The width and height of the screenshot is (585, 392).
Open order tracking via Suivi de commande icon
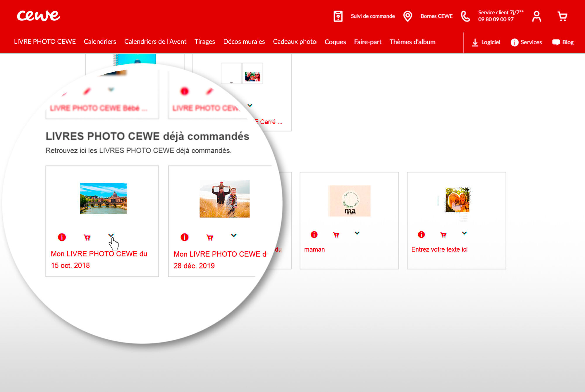click(338, 16)
